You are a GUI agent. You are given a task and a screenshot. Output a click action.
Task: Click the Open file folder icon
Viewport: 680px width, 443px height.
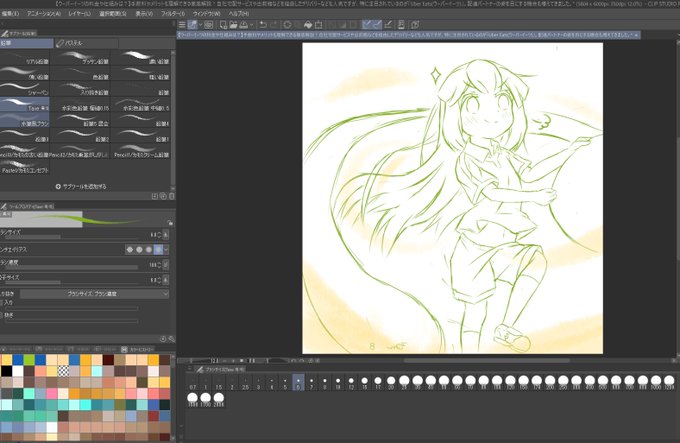coord(233,25)
